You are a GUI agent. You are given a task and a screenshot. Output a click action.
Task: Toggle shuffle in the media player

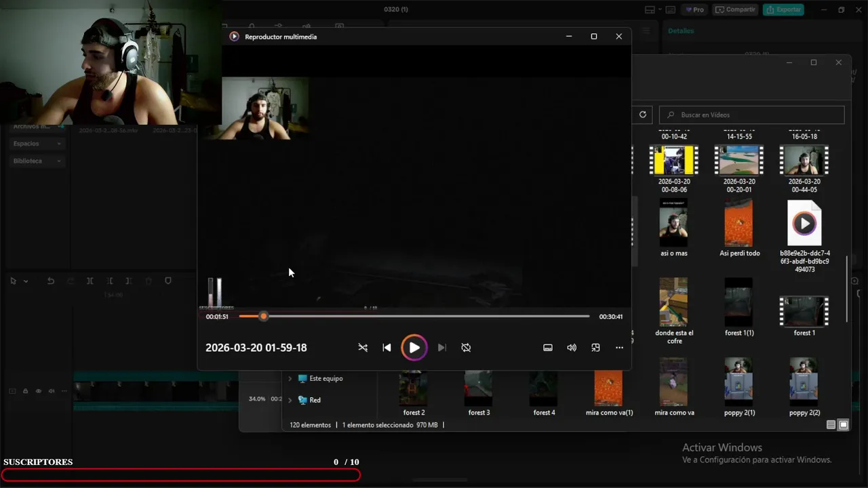tap(363, 348)
